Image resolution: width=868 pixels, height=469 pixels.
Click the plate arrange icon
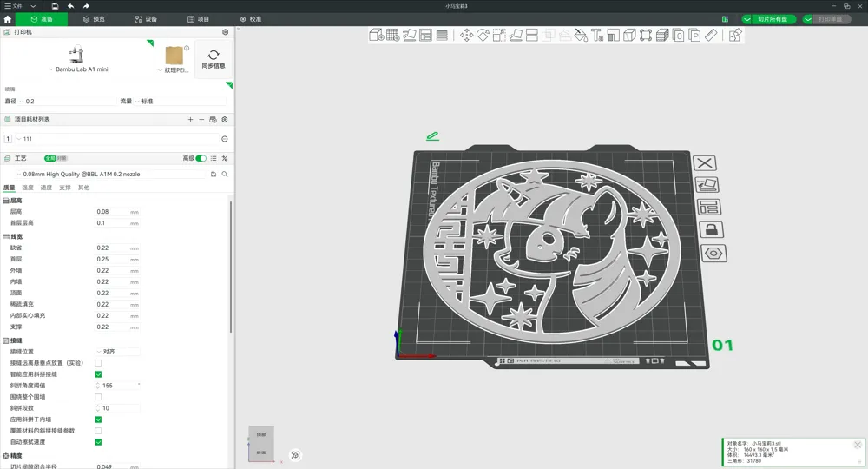pos(709,207)
